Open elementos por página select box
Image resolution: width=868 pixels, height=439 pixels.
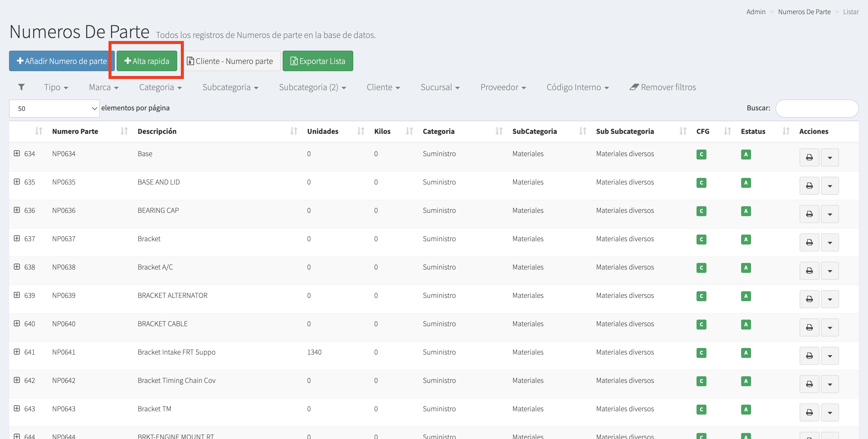54,108
